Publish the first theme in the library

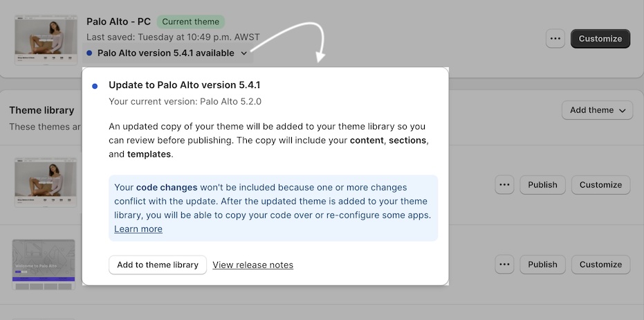(x=542, y=185)
